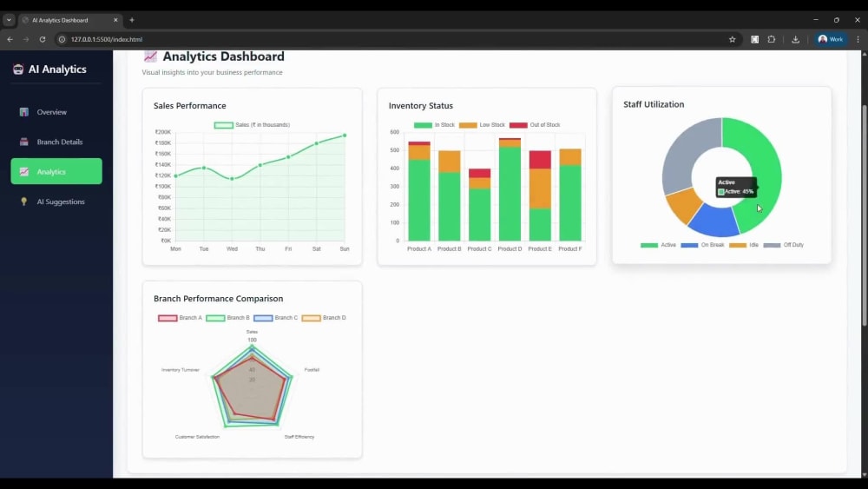Toggle Branch B legend in radar chart
This screenshot has width=868, height=489.
pos(227,318)
